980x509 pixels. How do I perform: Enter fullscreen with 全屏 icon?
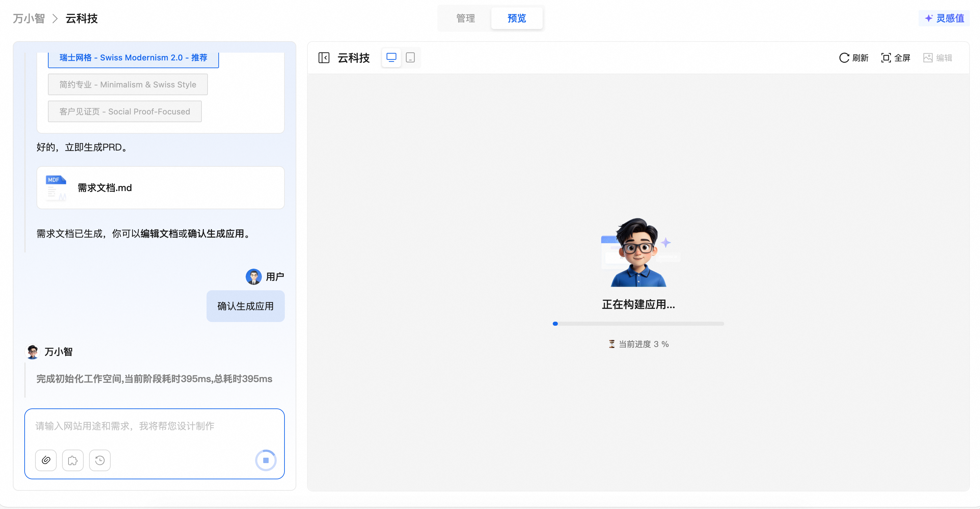(886, 58)
